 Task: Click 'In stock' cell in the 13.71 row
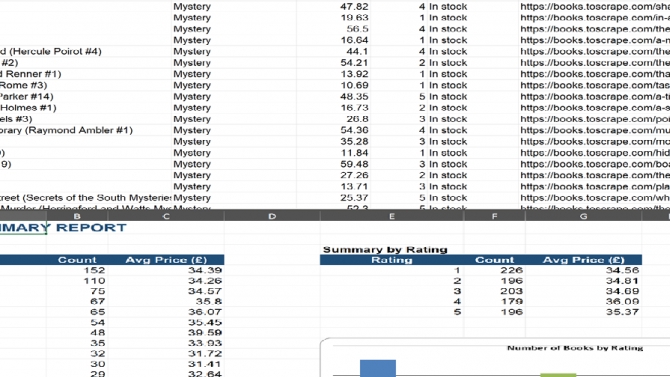pyautogui.click(x=472, y=187)
